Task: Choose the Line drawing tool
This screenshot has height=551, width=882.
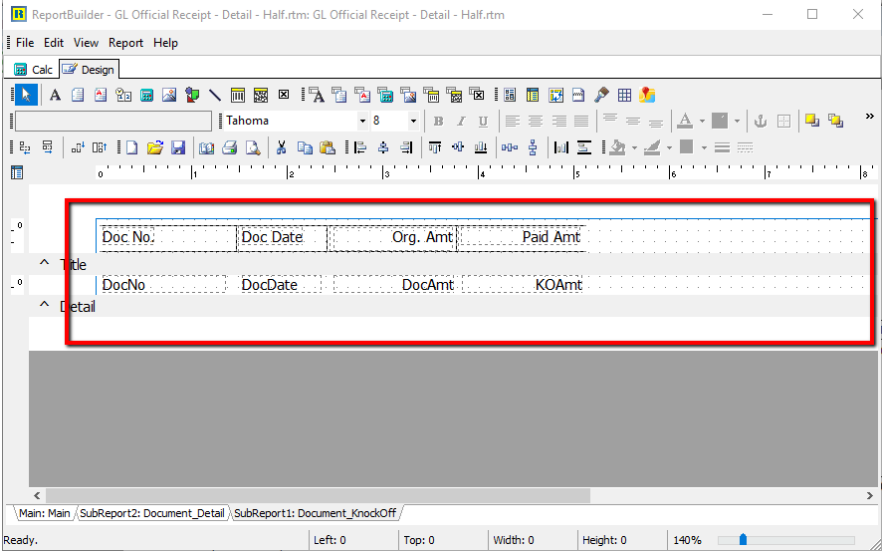Action: (214, 95)
